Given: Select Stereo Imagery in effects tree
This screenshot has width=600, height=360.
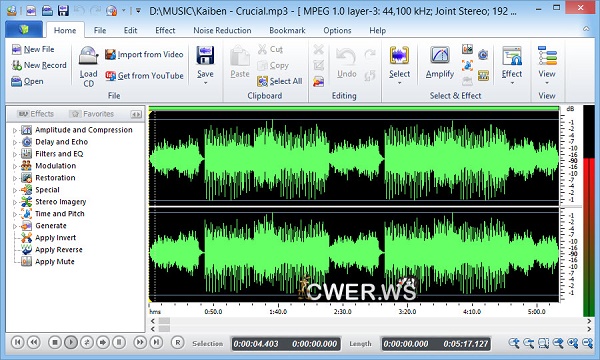Looking at the screenshot, I should [60, 202].
